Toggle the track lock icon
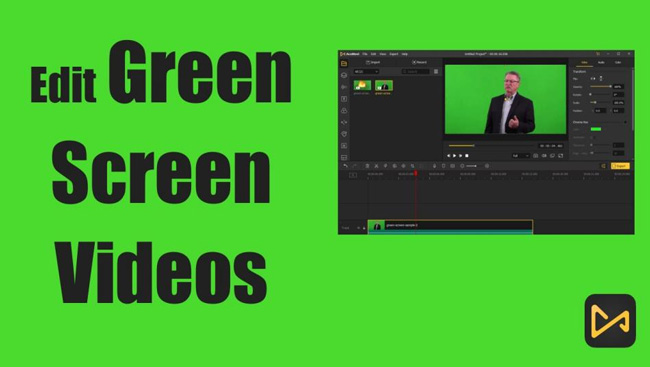 tap(364, 228)
